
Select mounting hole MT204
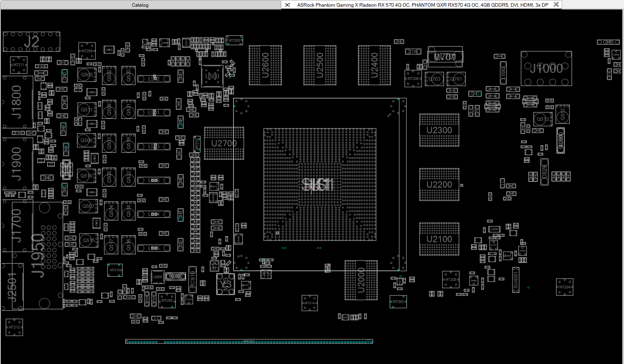pyautogui.click(x=565, y=287)
